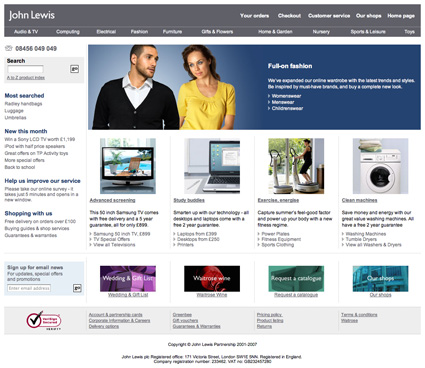
Task: Open Terms & conditions footer link
Action: (x=359, y=315)
